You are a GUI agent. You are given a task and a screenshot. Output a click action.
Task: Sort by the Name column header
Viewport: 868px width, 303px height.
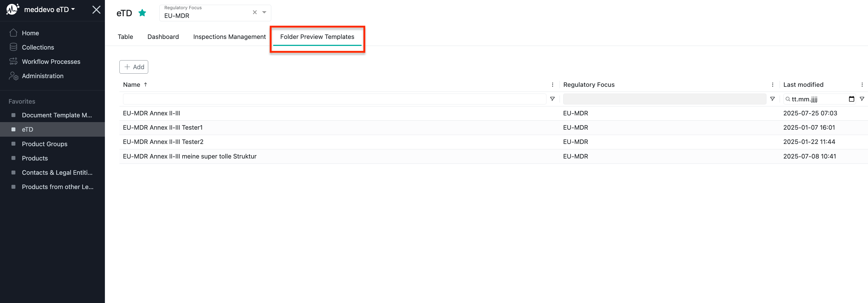(131, 84)
